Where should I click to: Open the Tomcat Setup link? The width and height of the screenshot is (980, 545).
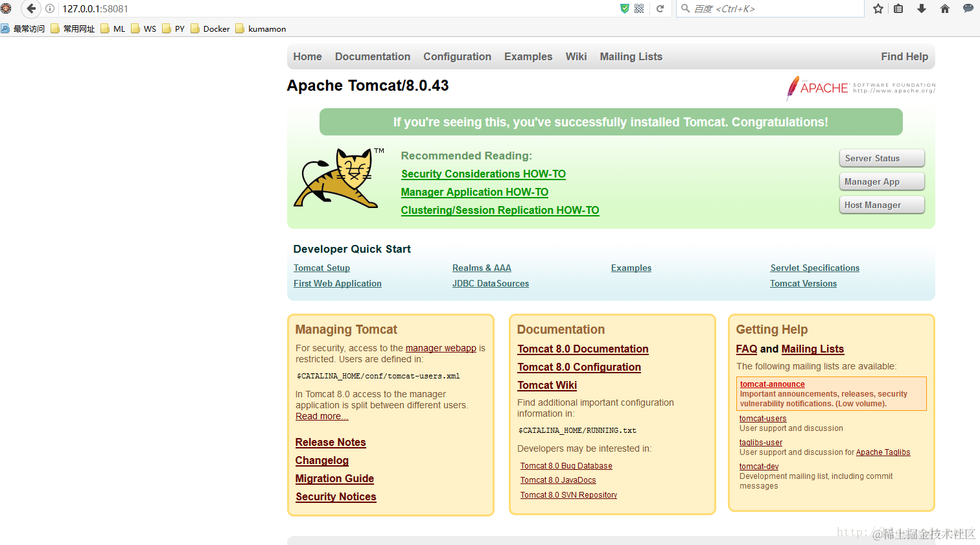[321, 268]
